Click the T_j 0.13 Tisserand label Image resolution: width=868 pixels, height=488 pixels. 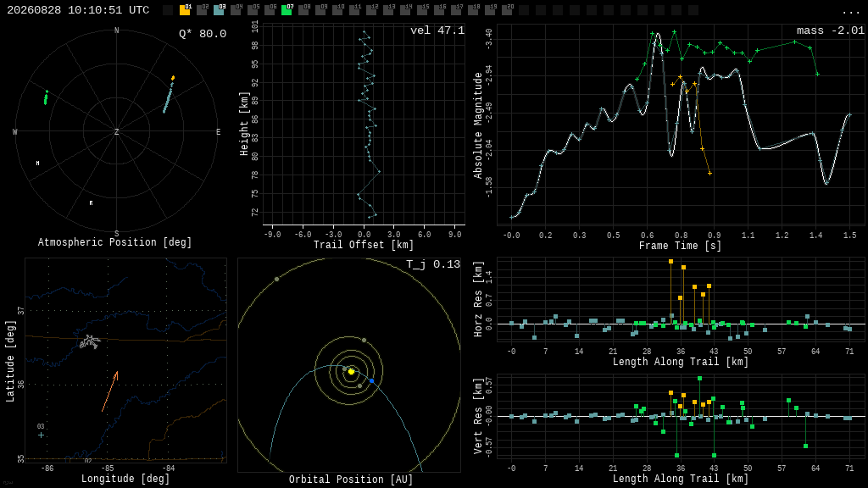coord(433,264)
